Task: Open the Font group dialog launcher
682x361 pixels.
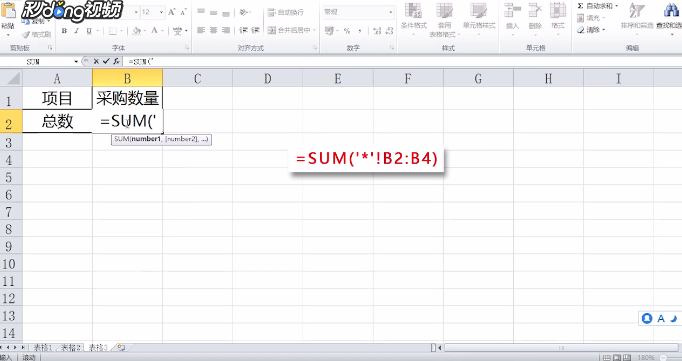Action: (187, 48)
